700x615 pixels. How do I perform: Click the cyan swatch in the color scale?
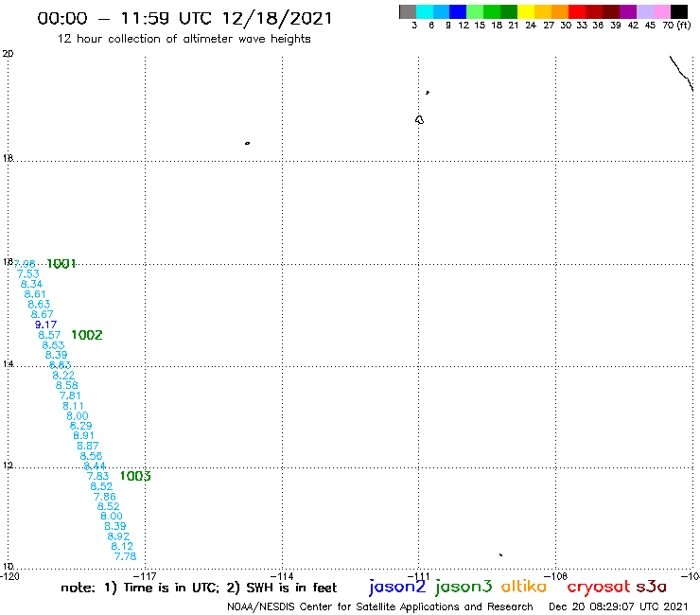425,11
